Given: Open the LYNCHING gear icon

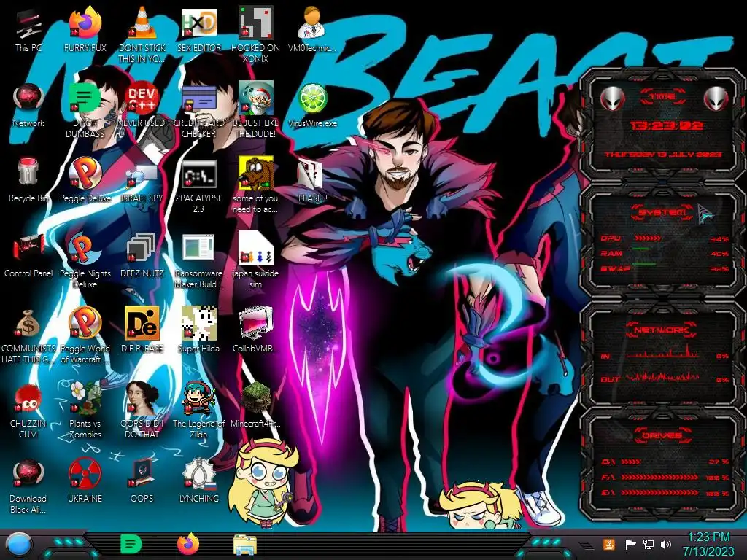Looking at the screenshot, I should coord(198,481).
